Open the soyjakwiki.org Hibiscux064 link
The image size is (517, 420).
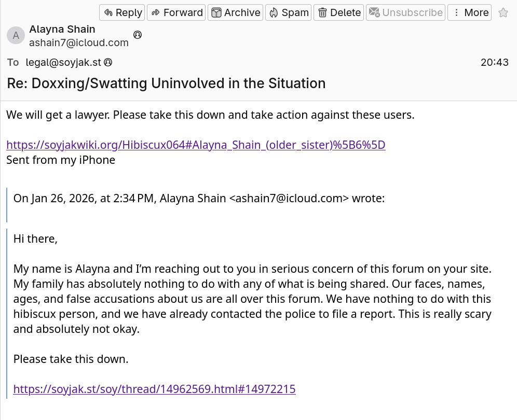[x=196, y=145]
